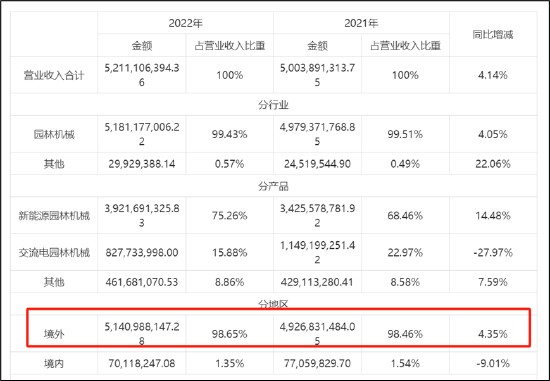550x381 pixels.
Task: Select the 境外 row label
Action: point(54,334)
